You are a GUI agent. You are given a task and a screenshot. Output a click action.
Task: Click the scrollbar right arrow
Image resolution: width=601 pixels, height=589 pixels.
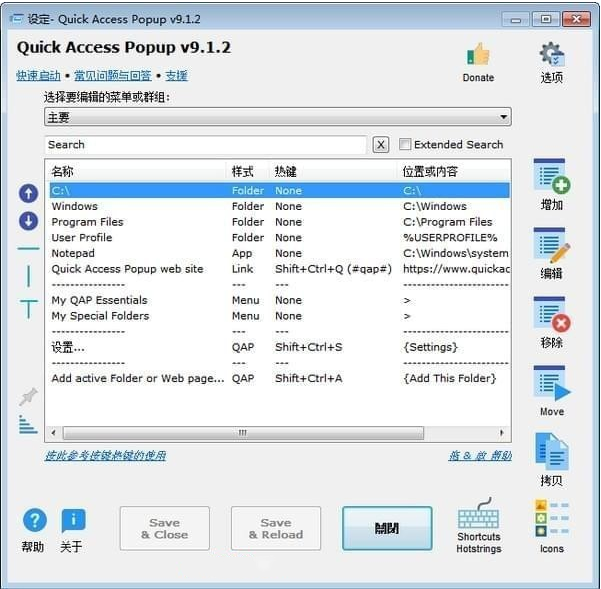tap(502, 433)
